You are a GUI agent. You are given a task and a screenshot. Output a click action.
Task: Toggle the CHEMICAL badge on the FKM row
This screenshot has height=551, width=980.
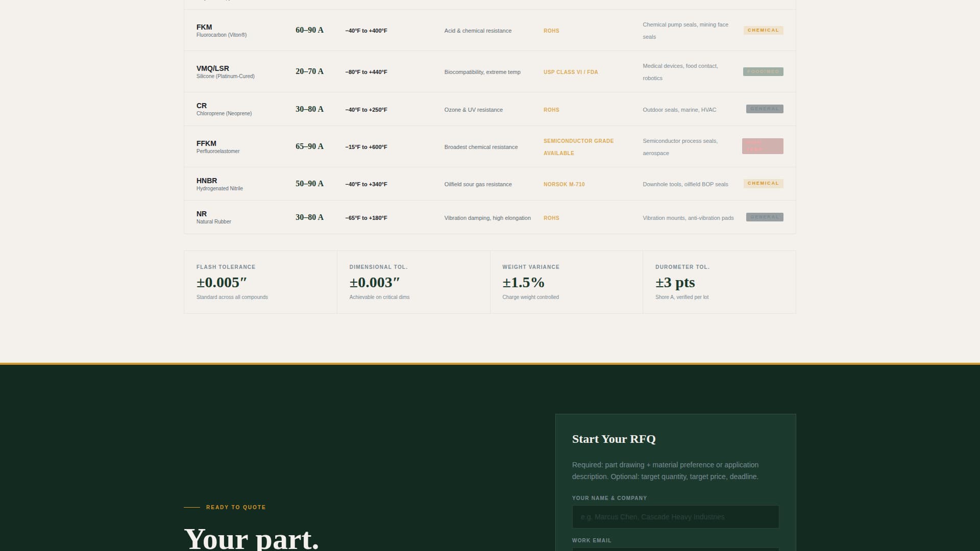(x=763, y=30)
